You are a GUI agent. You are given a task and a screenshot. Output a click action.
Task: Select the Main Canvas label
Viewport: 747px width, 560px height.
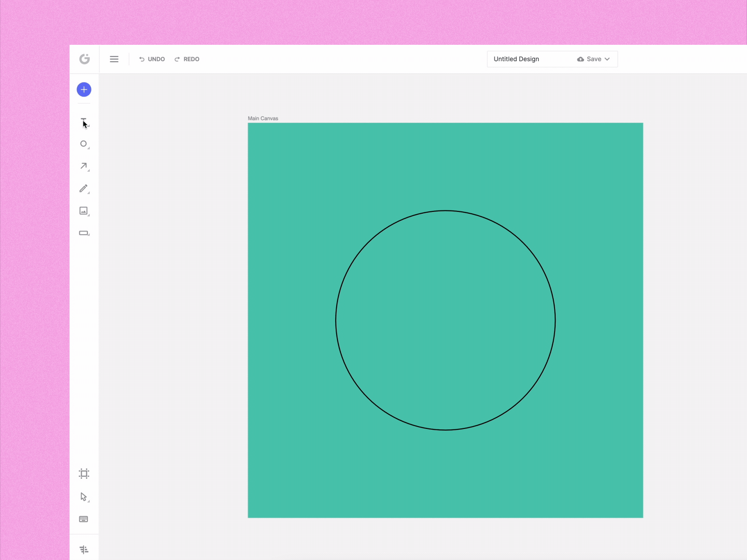tap(263, 119)
